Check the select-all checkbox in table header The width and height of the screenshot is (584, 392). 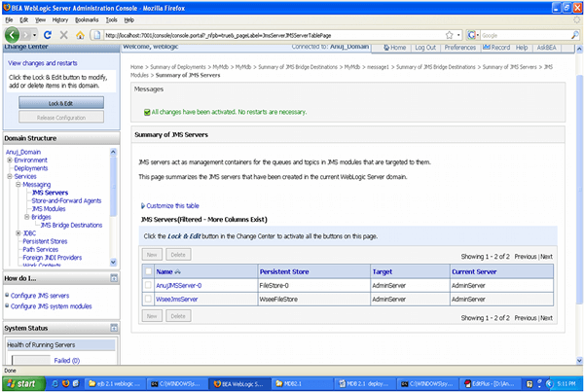(x=148, y=271)
